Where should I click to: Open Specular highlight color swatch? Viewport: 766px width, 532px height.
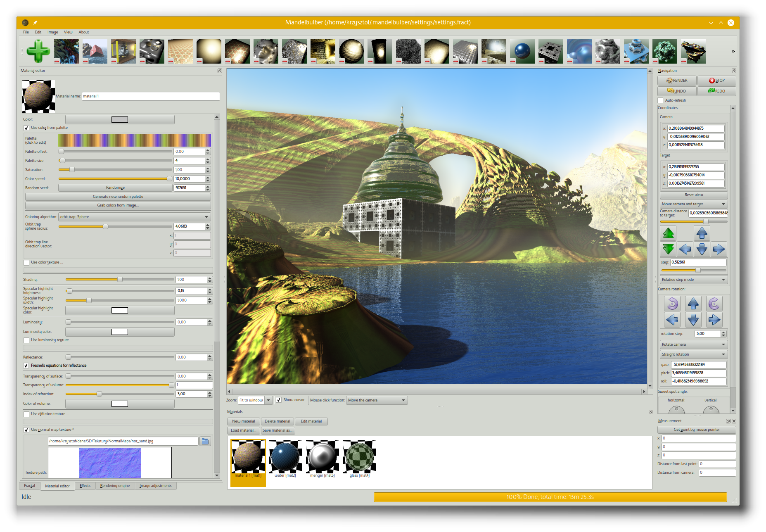tap(120, 311)
